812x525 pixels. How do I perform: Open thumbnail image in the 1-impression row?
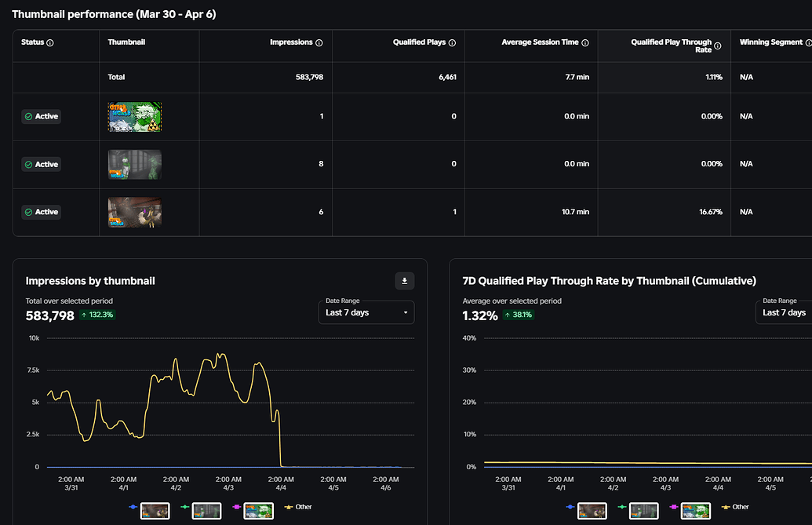point(135,117)
